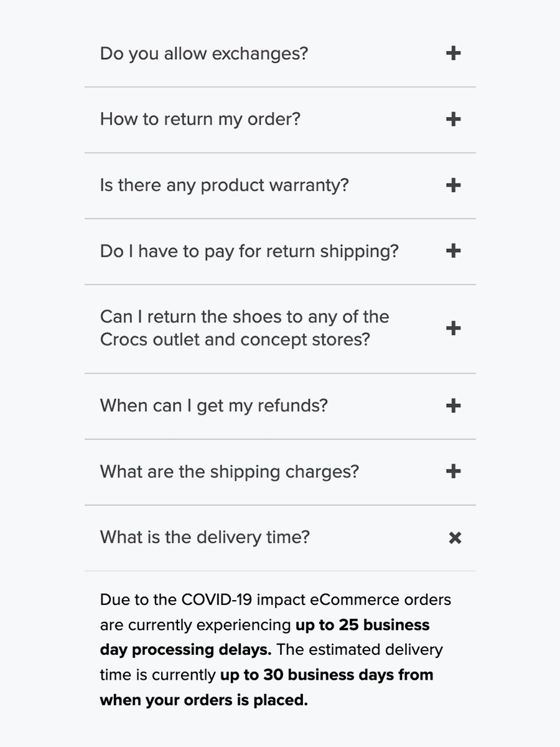Click 'When can I get my refunds?' question text

pos(213,406)
